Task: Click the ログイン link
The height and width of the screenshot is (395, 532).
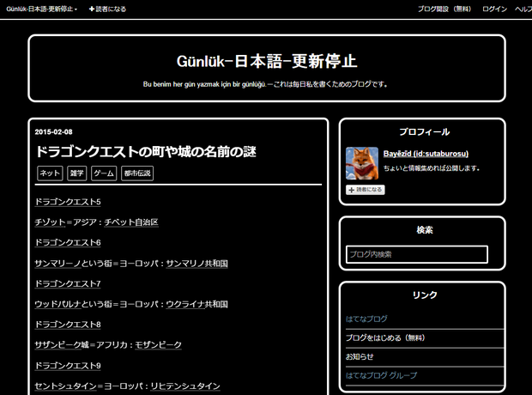Action: pyautogui.click(x=495, y=9)
